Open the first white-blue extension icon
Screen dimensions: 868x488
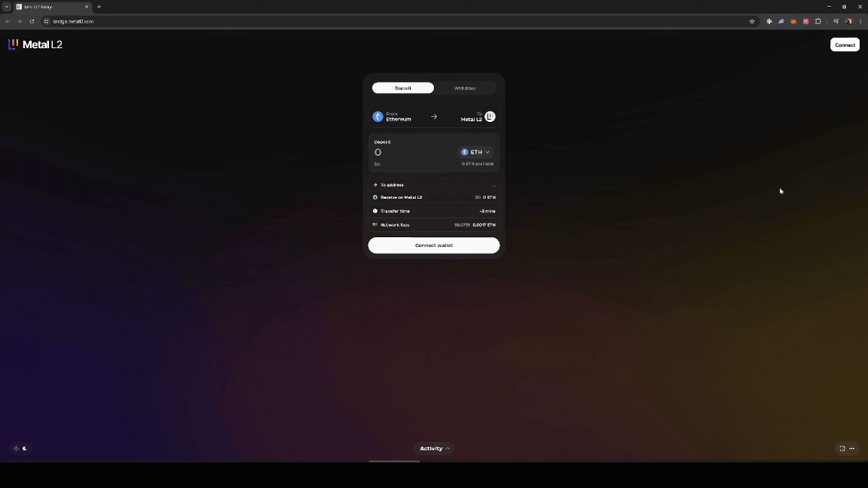pos(769,22)
